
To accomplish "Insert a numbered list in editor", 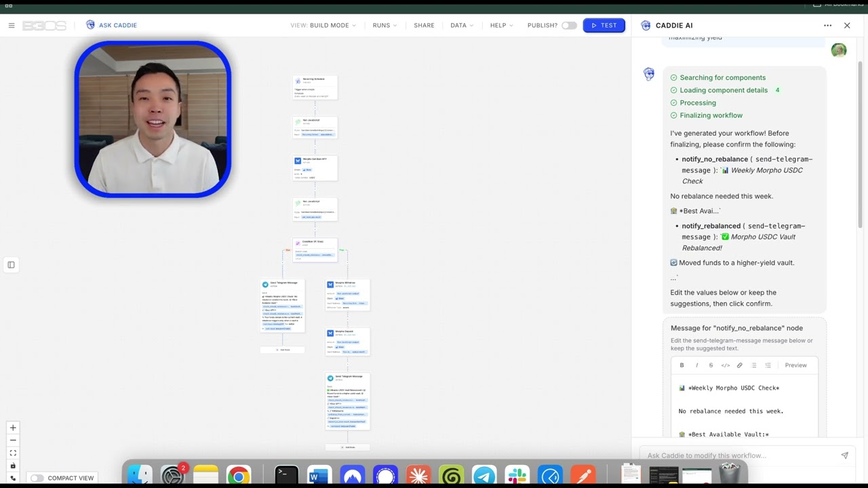I will coord(768,365).
